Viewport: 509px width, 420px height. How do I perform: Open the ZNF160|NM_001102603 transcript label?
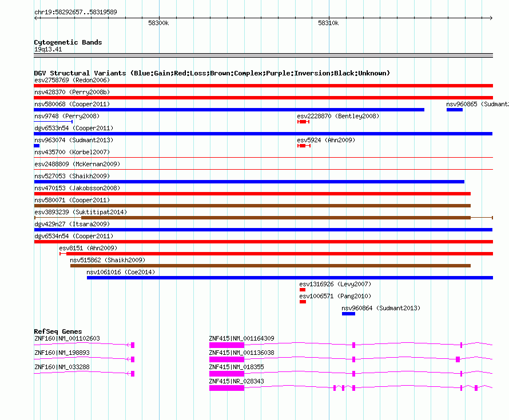coord(67,338)
